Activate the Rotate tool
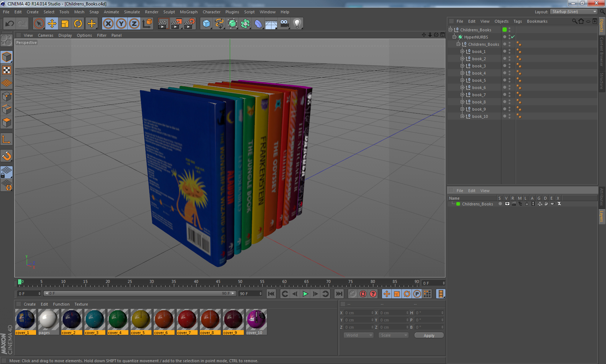Screen dimensions: 606x364 point(78,24)
